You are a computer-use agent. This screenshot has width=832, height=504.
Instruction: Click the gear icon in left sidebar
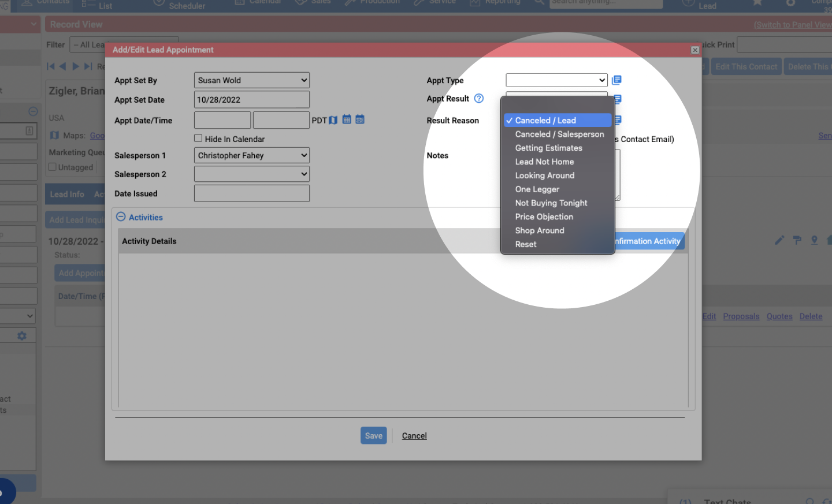[22, 335]
